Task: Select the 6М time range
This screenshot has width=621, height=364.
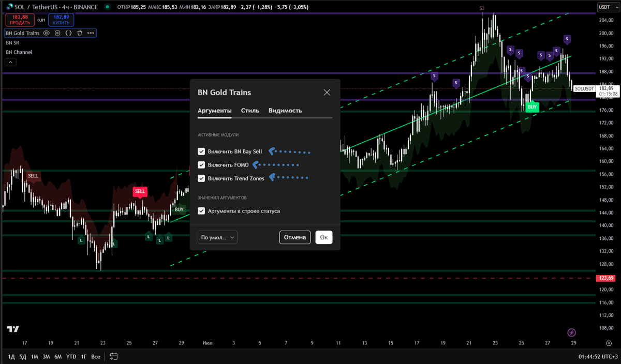Action: pos(58,356)
